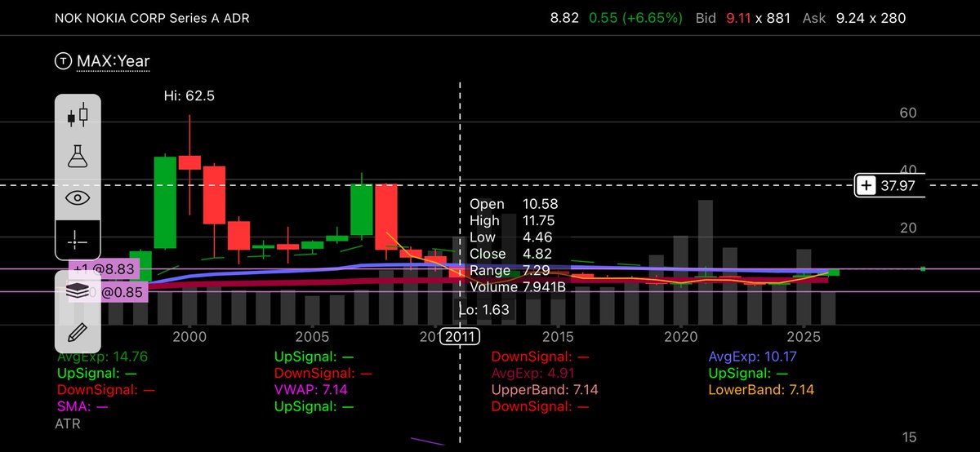Click the AvgExp: 10.17 study value
980x452 pixels.
coord(754,357)
